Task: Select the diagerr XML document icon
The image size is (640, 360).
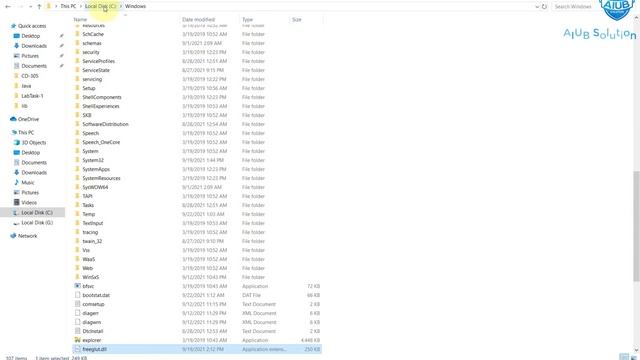Action: pyautogui.click(x=77, y=313)
